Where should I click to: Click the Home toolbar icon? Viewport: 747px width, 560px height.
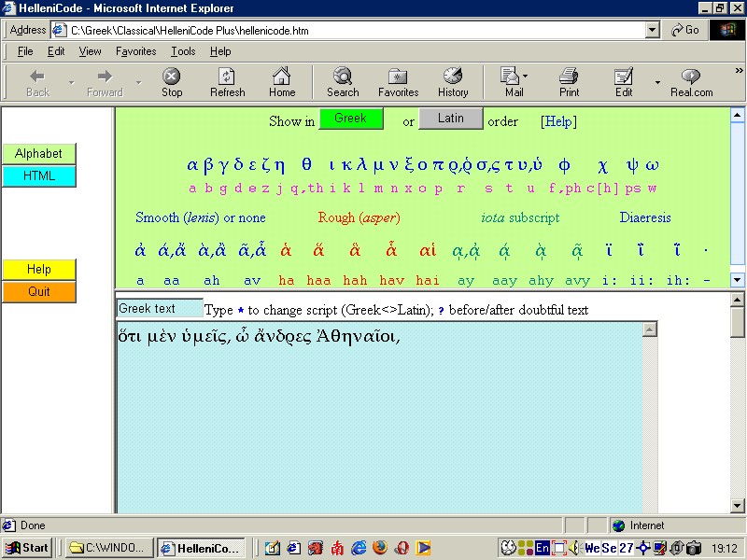283,81
